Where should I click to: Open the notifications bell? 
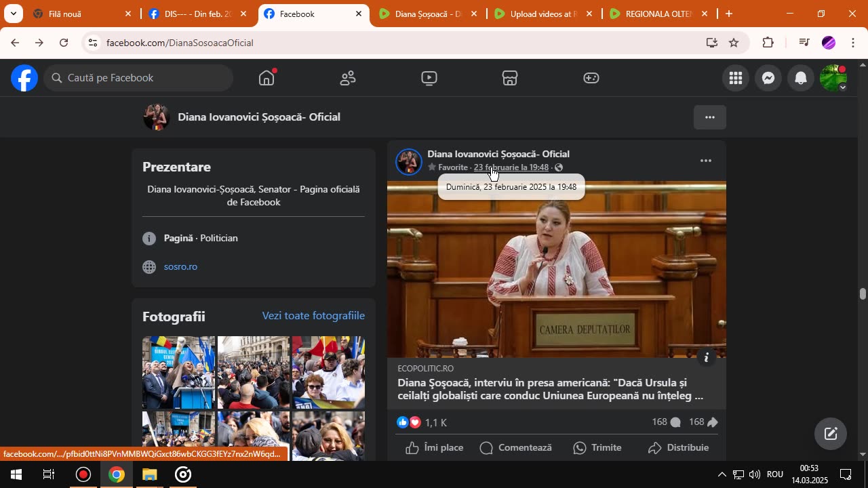pos(801,78)
